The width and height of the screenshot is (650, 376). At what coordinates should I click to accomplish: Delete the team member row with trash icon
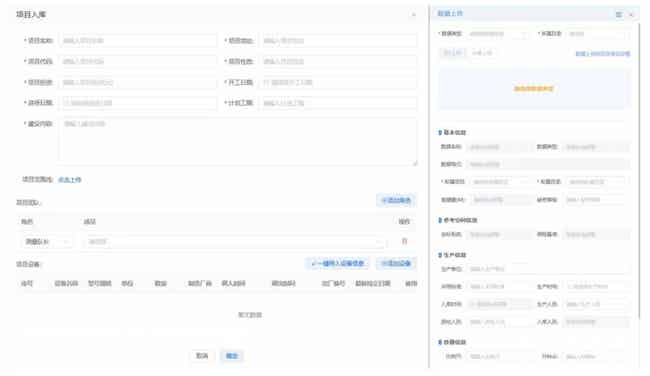404,241
